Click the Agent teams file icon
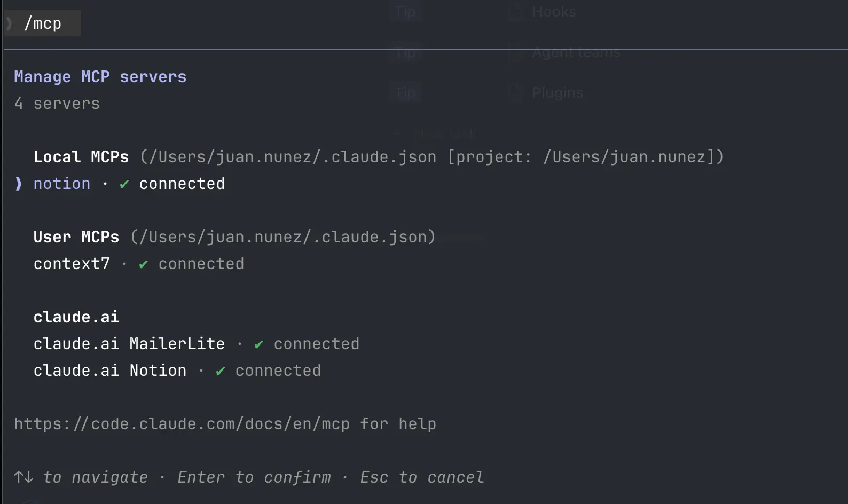 515,52
